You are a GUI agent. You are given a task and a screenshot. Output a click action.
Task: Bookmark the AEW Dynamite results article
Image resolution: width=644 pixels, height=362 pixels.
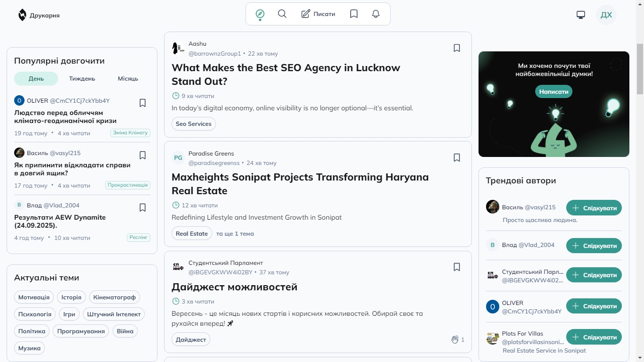[x=143, y=207]
